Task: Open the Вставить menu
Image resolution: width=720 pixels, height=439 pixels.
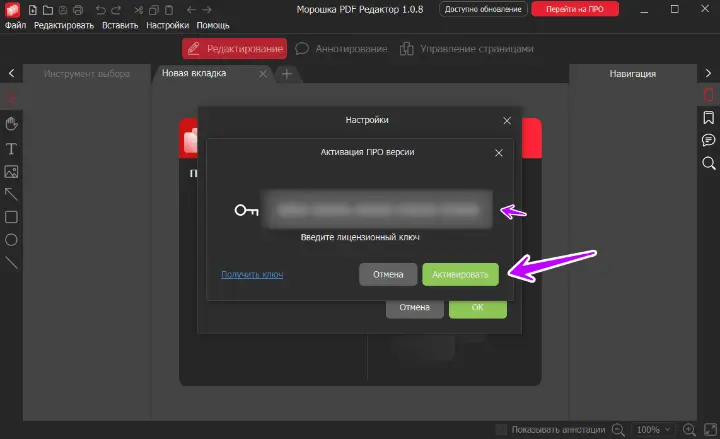Action: [120, 25]
